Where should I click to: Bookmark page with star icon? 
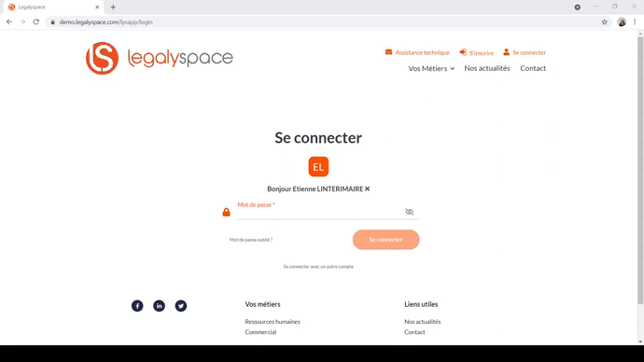[x=605, y=22]
